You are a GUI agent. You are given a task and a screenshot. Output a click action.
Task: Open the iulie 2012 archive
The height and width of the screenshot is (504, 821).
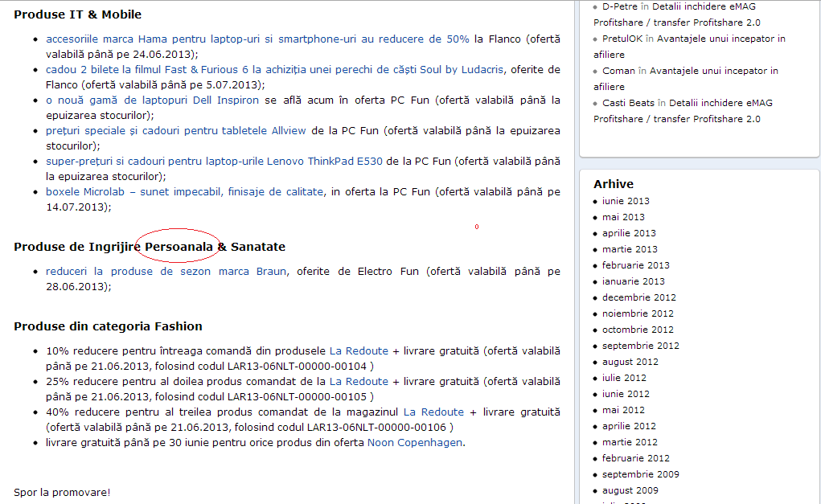624,378
